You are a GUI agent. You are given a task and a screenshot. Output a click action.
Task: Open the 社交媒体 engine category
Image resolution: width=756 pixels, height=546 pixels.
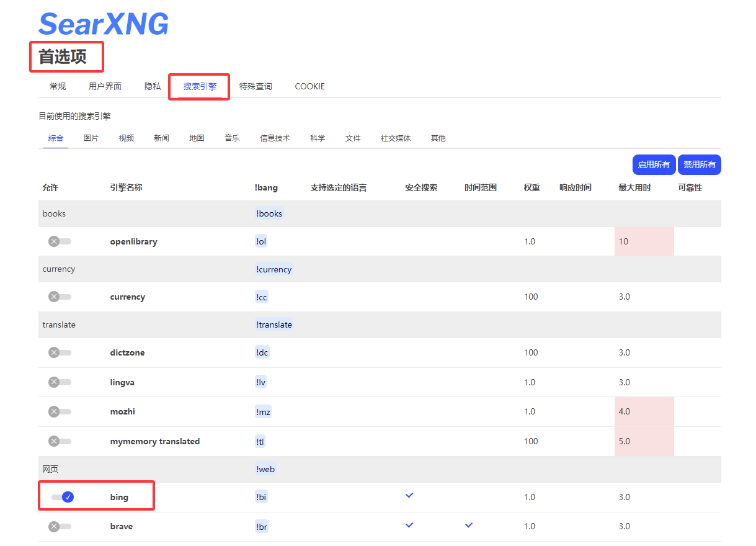pyautogui.click(x=396, y=138)
